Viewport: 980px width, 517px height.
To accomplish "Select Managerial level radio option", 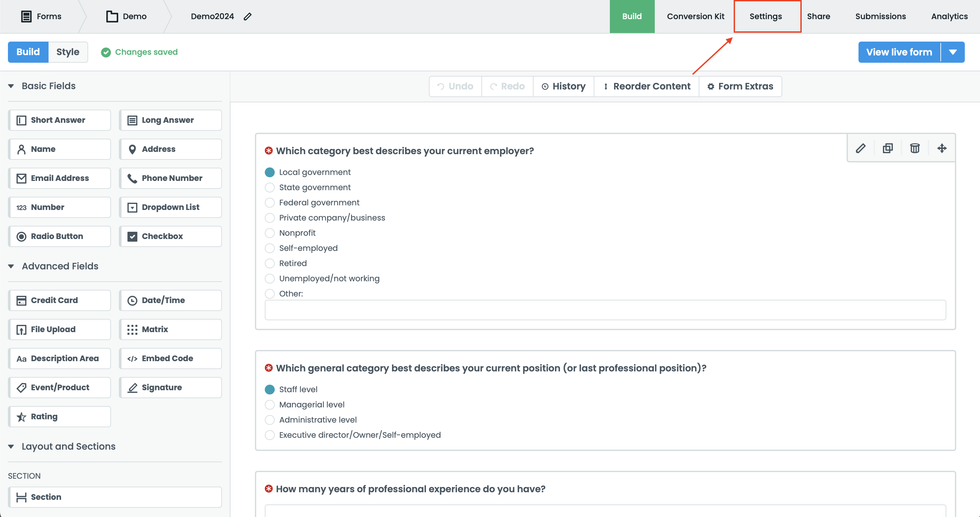I will click(270, 404).
